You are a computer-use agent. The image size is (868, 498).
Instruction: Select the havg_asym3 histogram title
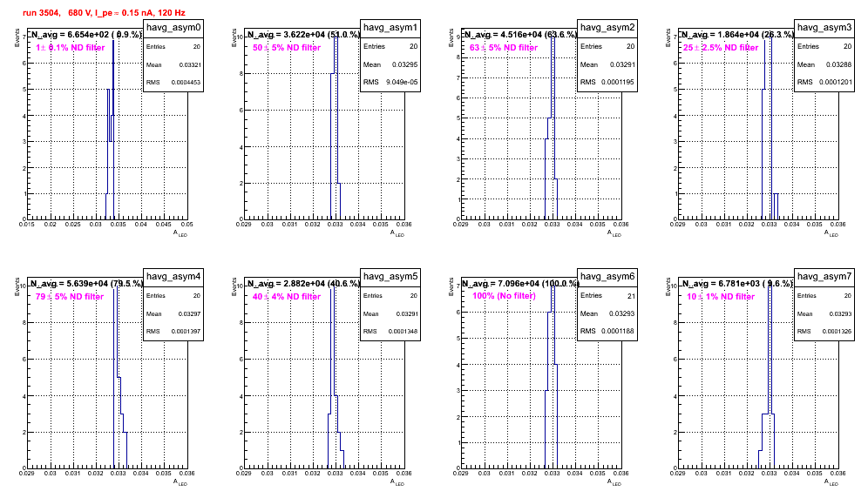tap(824, 28)
